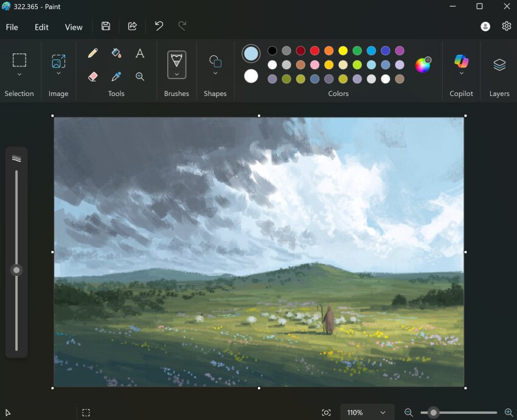Save the image using the Save icon
Viewport: 517px width, 420px height.
(x=105, y=26)
